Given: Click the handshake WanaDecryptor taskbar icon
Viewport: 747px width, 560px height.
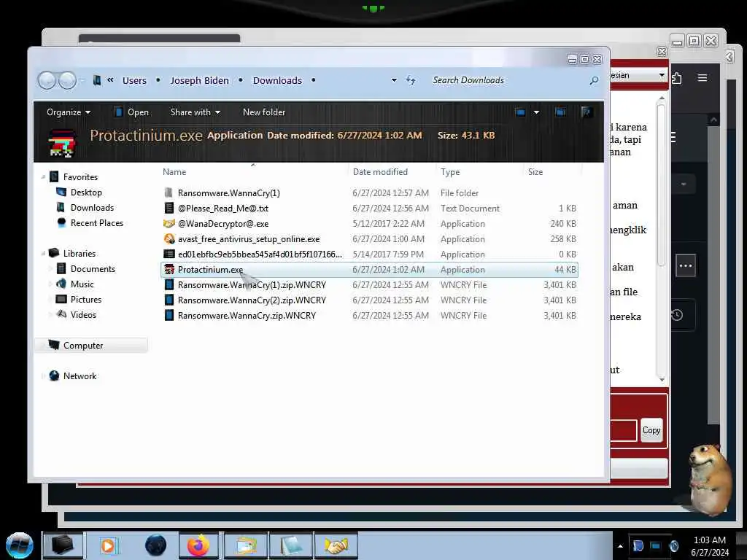Looking at the screenshot, I should (336, 545).
